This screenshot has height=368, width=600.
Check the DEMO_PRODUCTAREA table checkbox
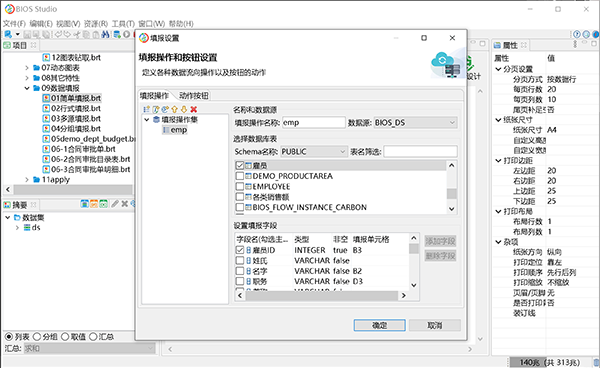(x=240, y=176)
